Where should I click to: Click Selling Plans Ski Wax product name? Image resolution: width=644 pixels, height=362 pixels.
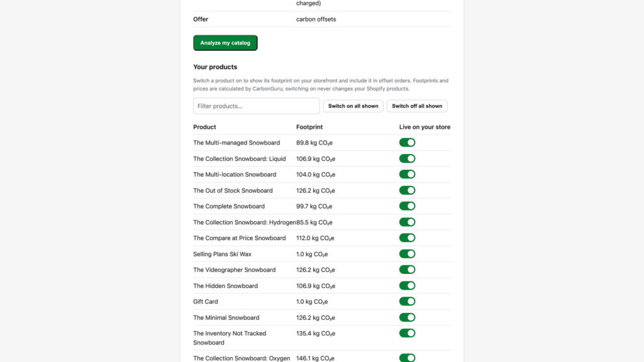click(222, 254)
